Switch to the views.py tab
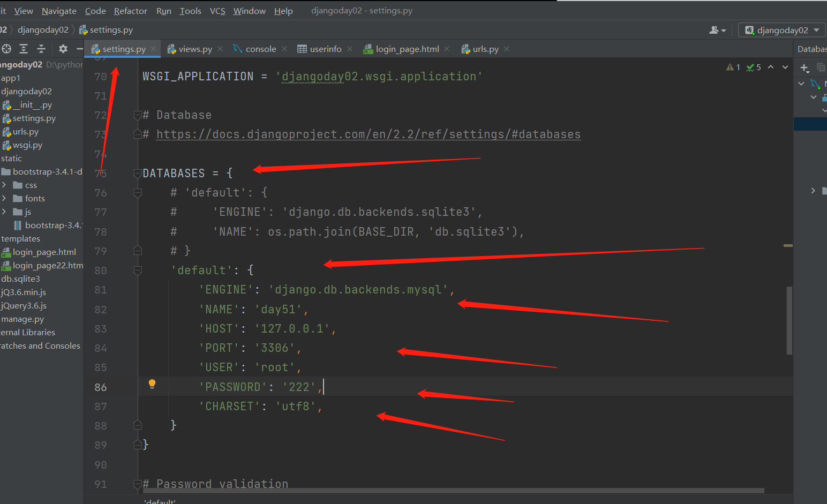Image resolution: width=827 pixels, height=504 pixels. 196,49
